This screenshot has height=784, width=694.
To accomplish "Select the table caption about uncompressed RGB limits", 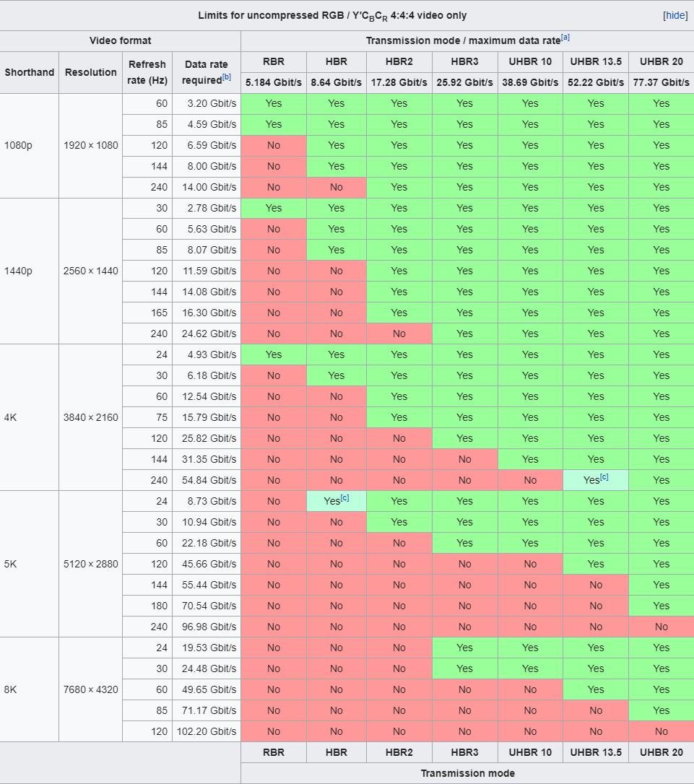I will click(x=332, y=15).
